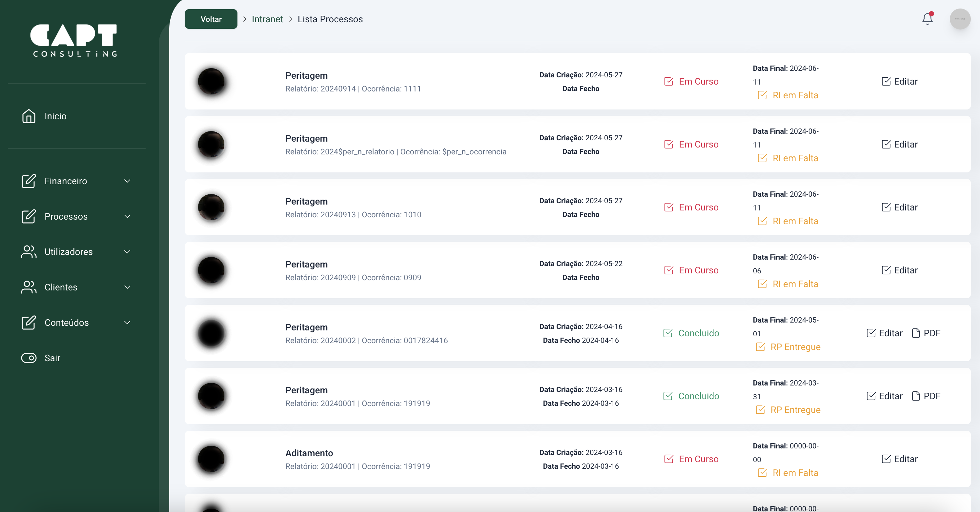Image resolution: width=980 pixels, height=512 pixels.
Task: Click the Sair toggle icon
Action: tap(29, 358)
